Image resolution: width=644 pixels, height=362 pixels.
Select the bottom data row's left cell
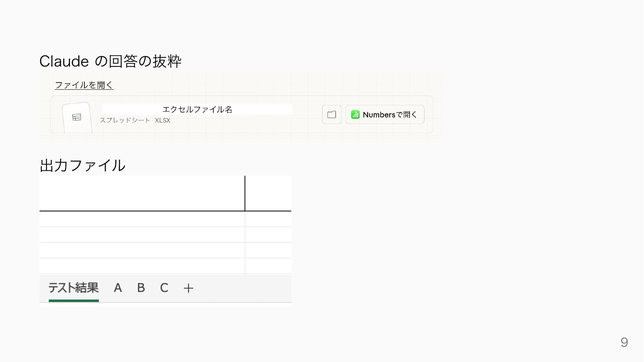(x=142, y=266)
